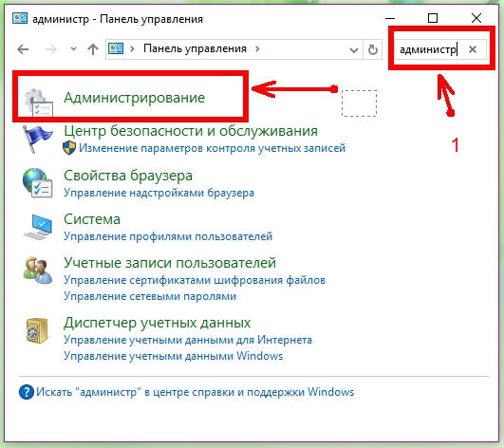Expand the chevron after Панель управления breadcrumb
The image size is (504, 448).
257,48
